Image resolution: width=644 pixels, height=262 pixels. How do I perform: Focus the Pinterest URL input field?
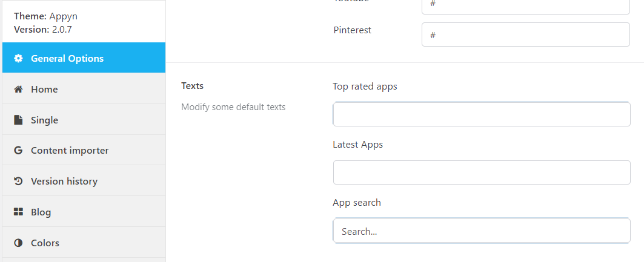(526, 34)
